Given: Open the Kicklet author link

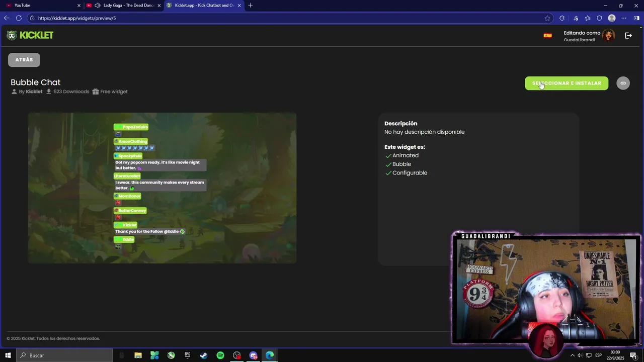Looking at the screenshot, I should pos(34,92).
